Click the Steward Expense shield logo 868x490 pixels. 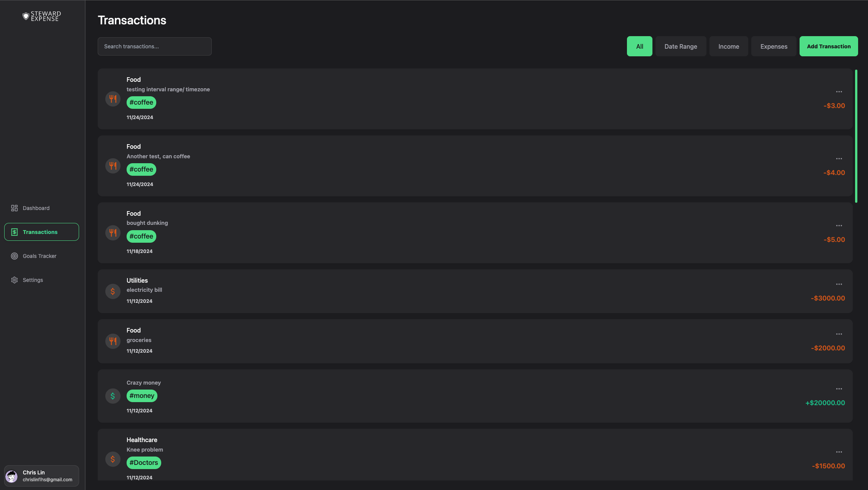point(26,16)
